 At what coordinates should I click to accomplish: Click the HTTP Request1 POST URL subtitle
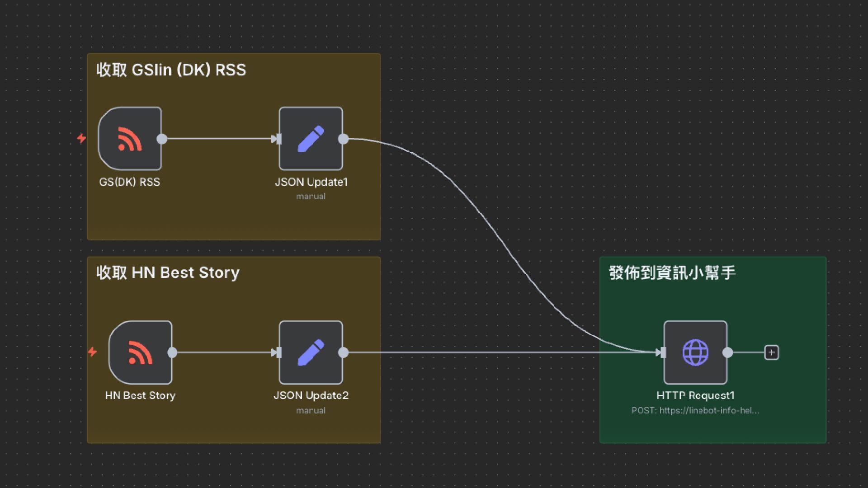click(695, 410)
